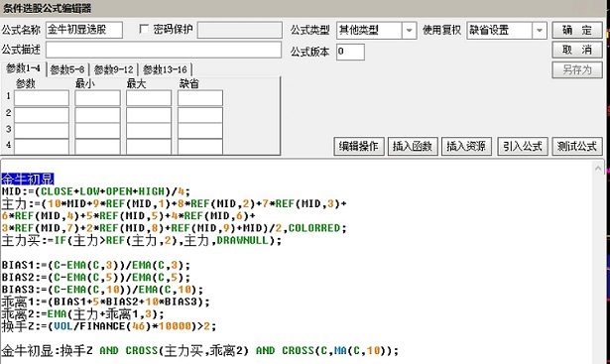Click row 2 缺省 field
This screenshot has width=610, height=364.
(200, 115)
